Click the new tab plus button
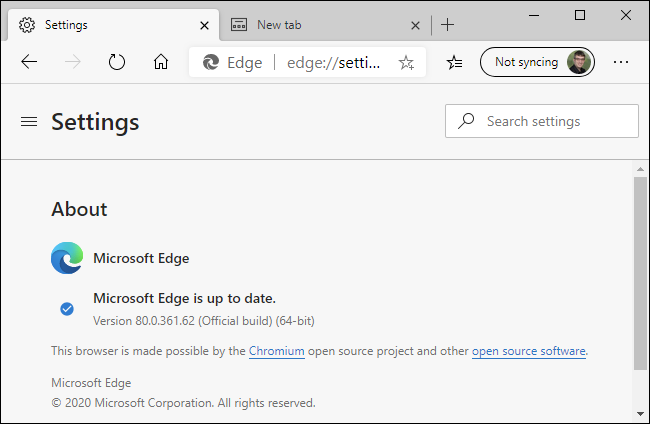 pos(447,24)
